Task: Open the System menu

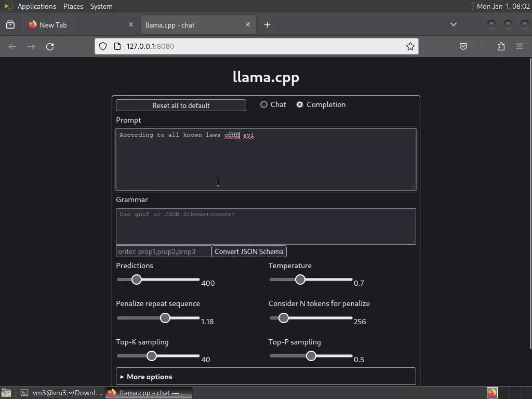Action: tap(101, 6)
